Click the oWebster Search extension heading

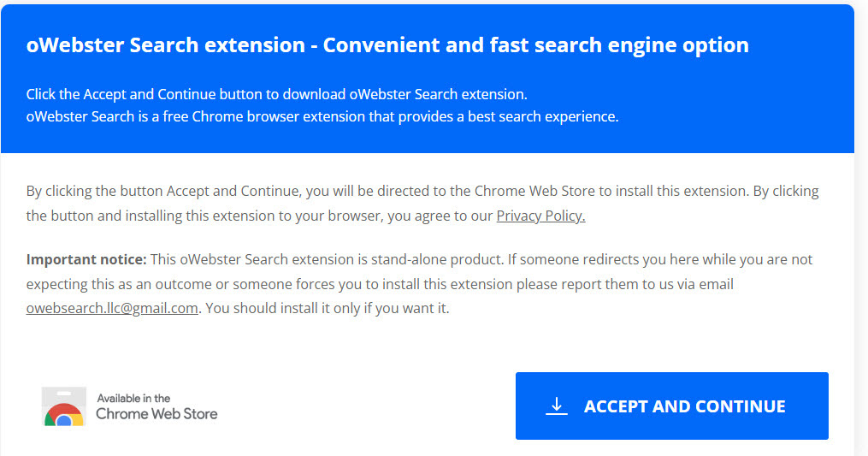tap(387, 44)
